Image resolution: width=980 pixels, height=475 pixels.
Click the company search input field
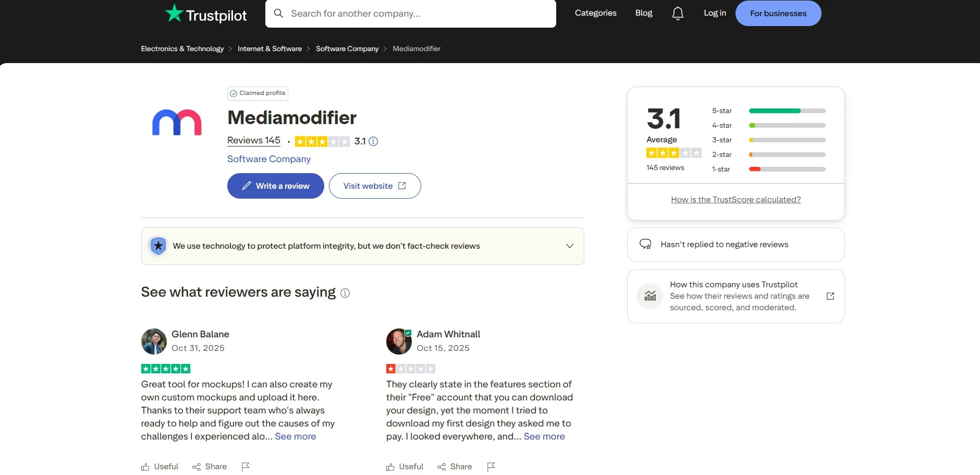pyautogui.click(x=412, y=13)
